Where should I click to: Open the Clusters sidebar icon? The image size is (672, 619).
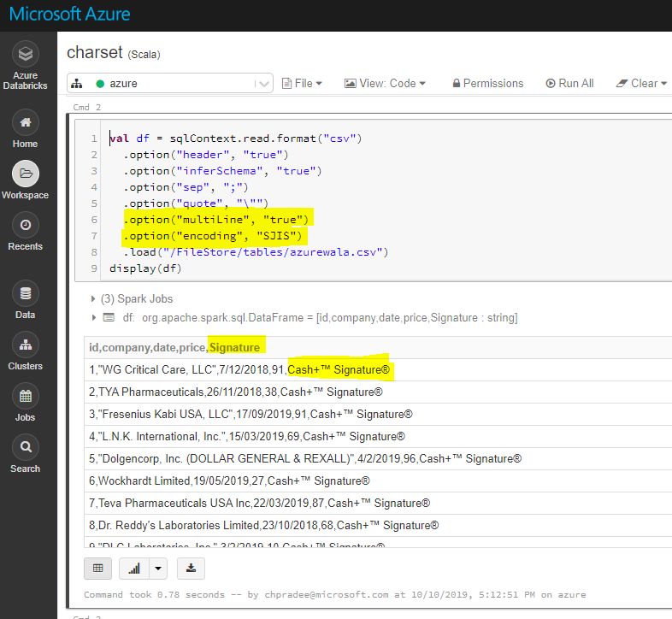click(x=26, y=345)
